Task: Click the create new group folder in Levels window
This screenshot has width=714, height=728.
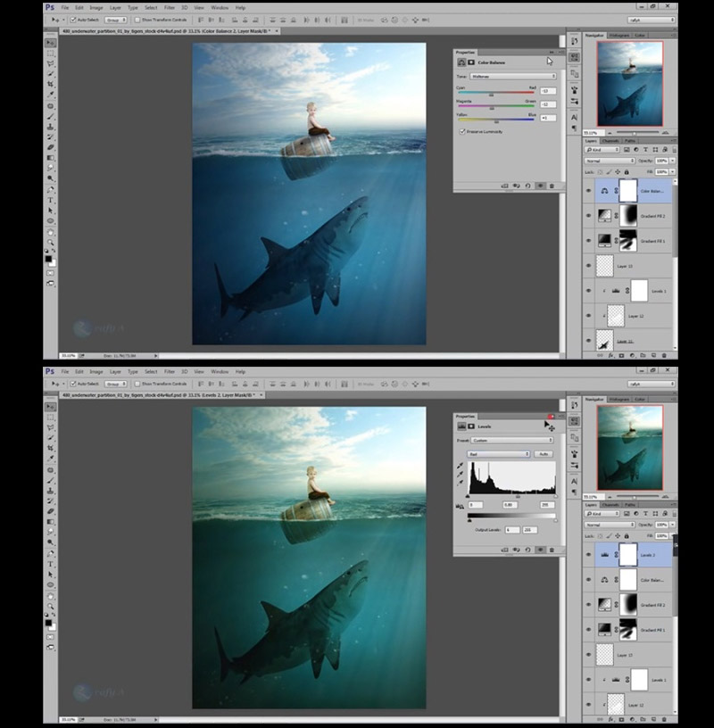Action: click(x=643, y=719)
